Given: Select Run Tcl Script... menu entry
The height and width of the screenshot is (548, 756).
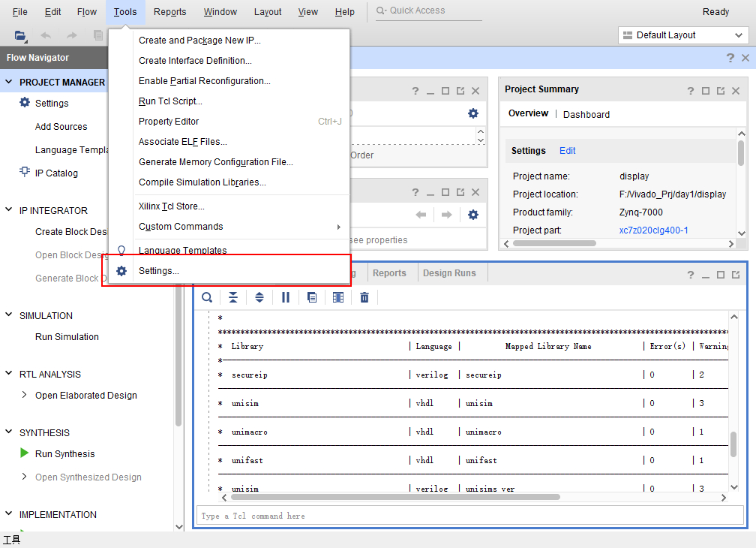Looking at the screenshot, I should point(170,101).
